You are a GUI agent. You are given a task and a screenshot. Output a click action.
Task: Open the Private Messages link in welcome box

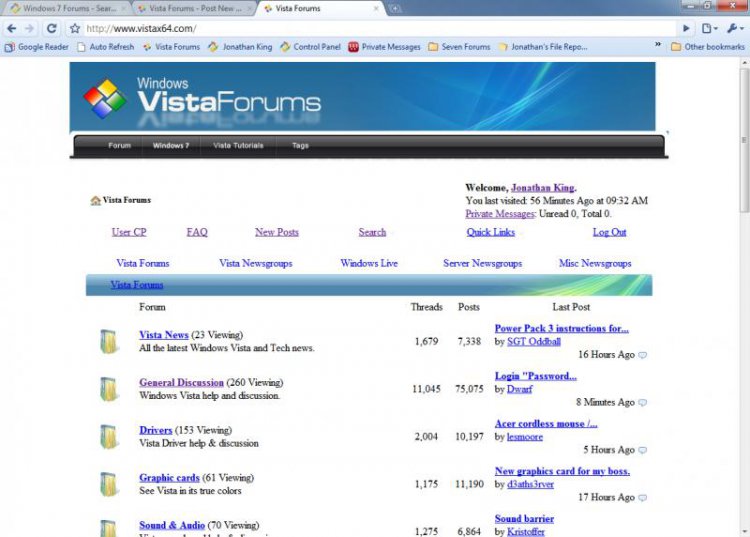coord(499,214)
